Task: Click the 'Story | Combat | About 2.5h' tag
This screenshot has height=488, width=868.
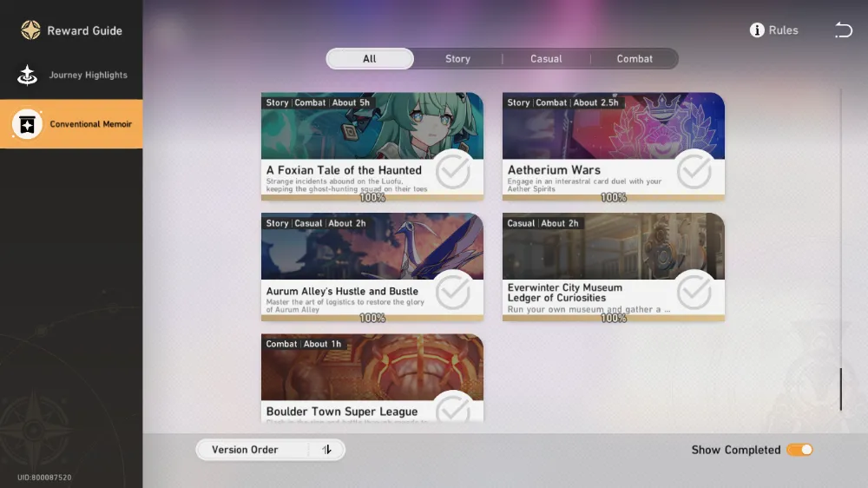Action: [563, 102]
